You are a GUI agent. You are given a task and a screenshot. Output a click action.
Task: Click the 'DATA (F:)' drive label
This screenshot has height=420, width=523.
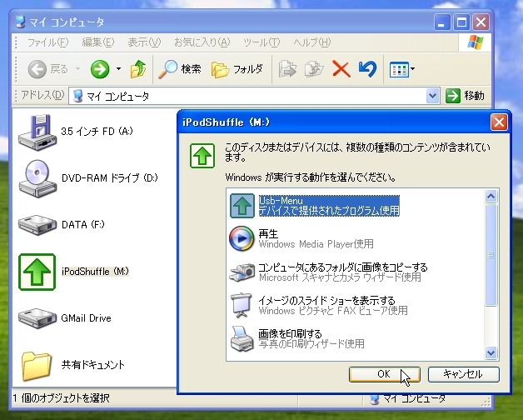[x=83, y=225]
